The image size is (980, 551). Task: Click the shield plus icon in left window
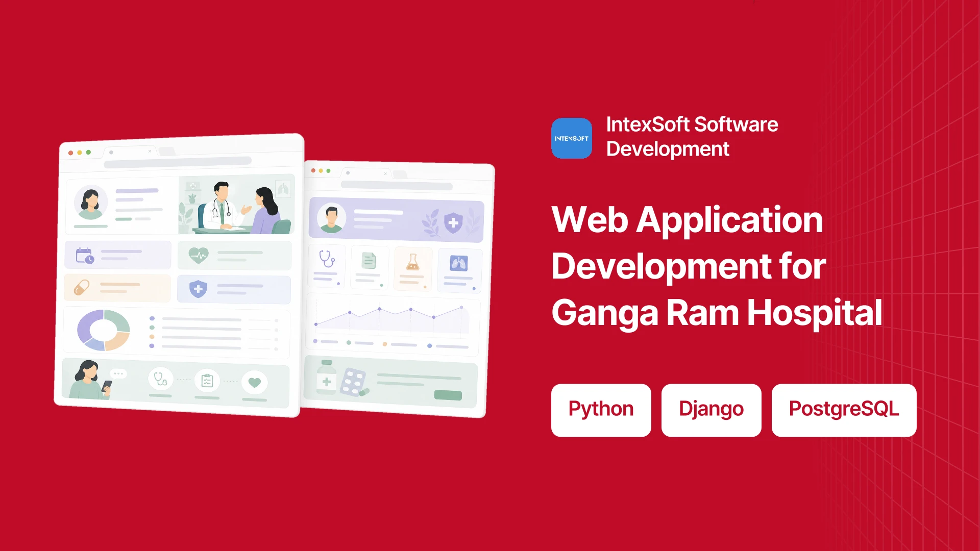point(198,289)
